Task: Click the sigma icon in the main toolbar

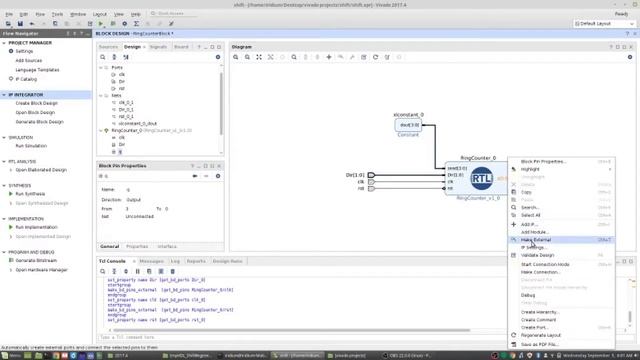Action: tap(136, 24)
